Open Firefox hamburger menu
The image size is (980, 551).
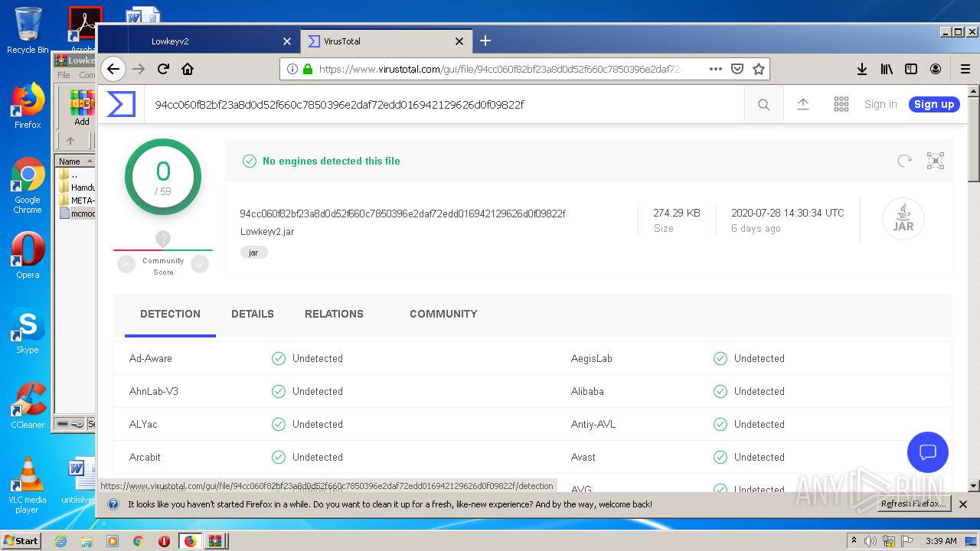point(965,69)
